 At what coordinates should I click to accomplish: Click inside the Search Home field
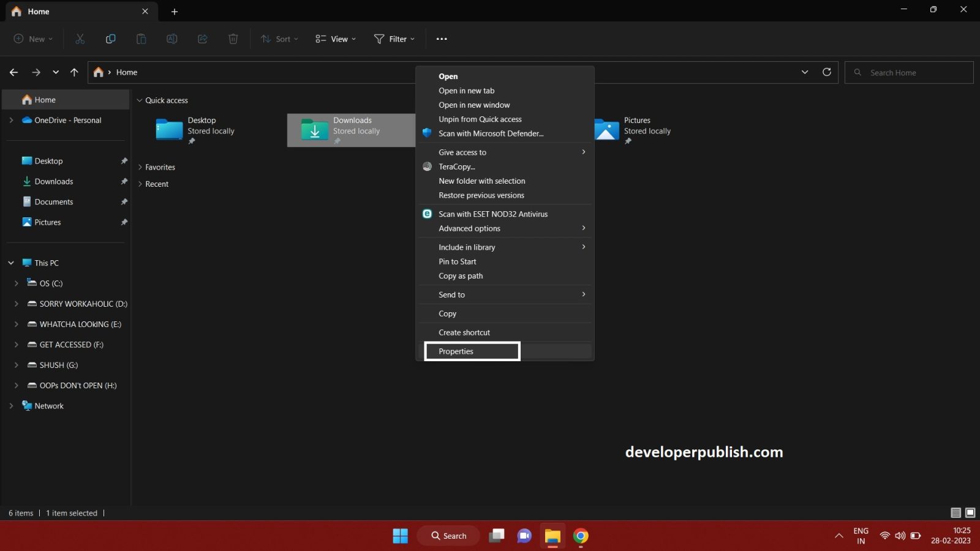(x=907, y=72)
